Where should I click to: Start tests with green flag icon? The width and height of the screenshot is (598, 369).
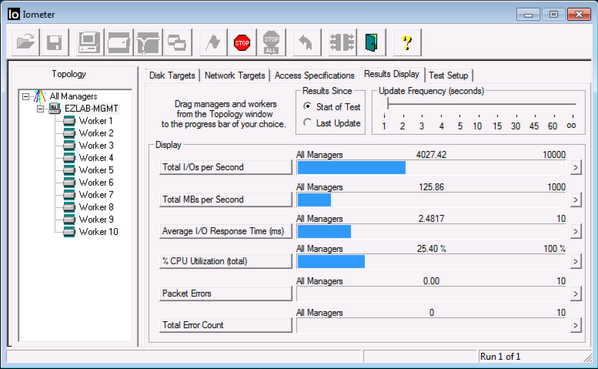pos(213,42)
